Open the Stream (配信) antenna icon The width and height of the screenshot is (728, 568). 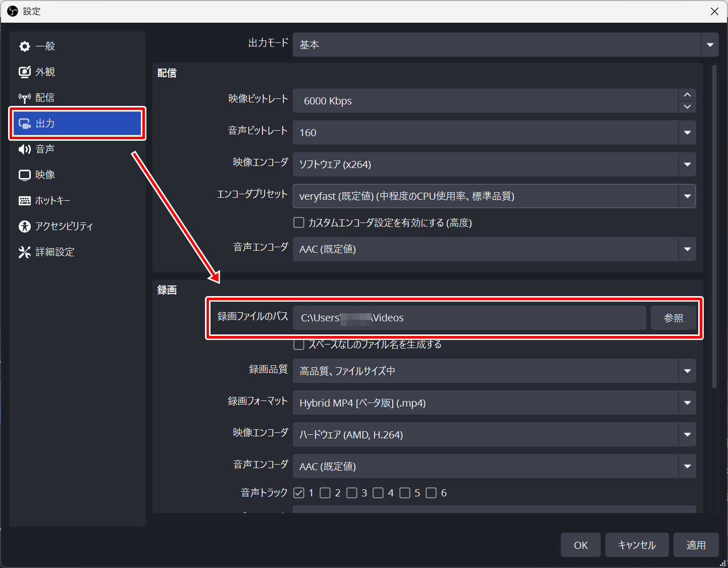point(25,98)
